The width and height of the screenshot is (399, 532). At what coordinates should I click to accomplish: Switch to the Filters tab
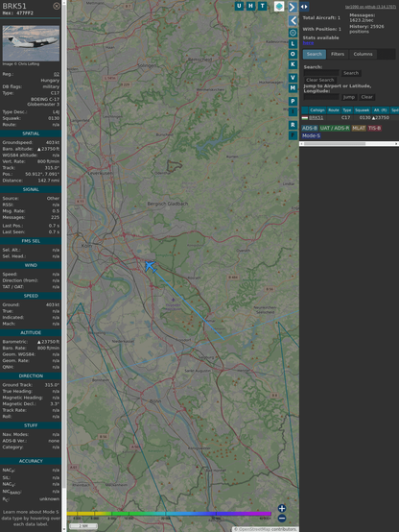click(338, 55)
